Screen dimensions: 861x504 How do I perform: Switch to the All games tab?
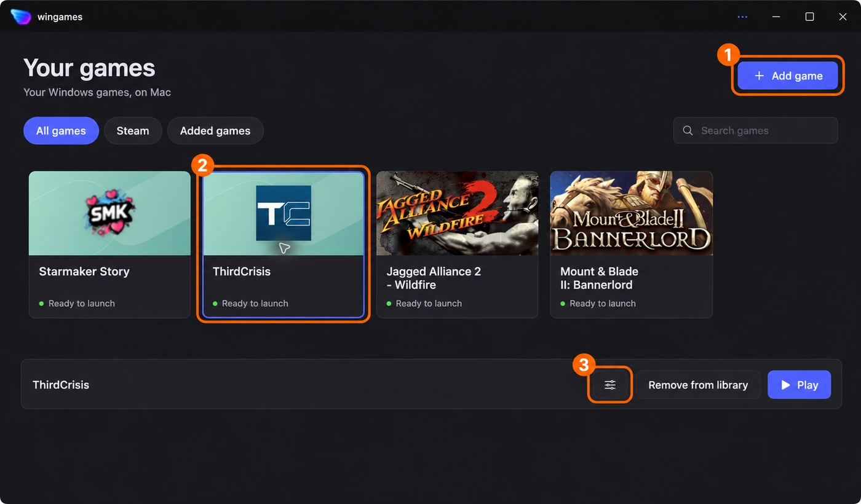coord(61,130)
